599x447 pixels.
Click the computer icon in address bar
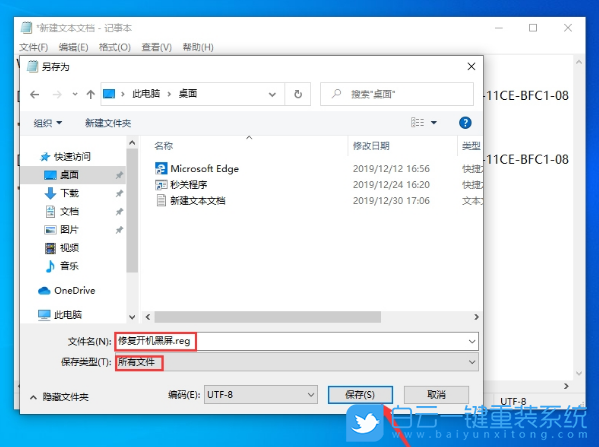[x=109, y=94]
